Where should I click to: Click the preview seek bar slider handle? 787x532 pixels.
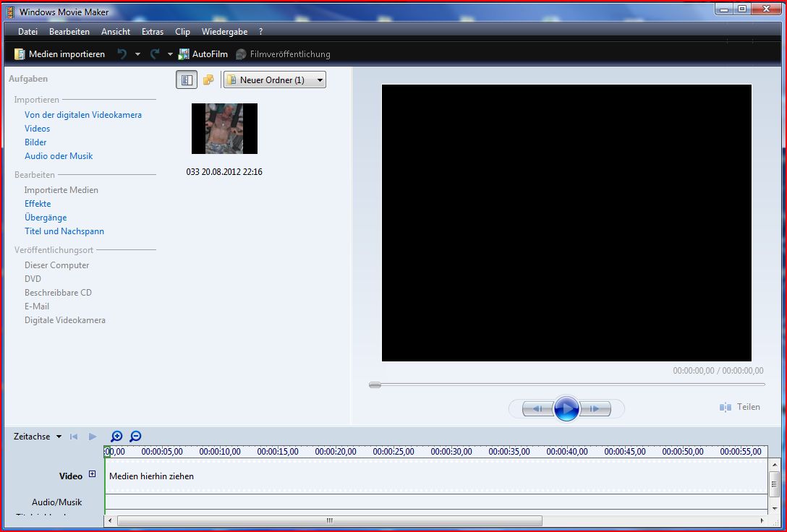pos(375,385)
